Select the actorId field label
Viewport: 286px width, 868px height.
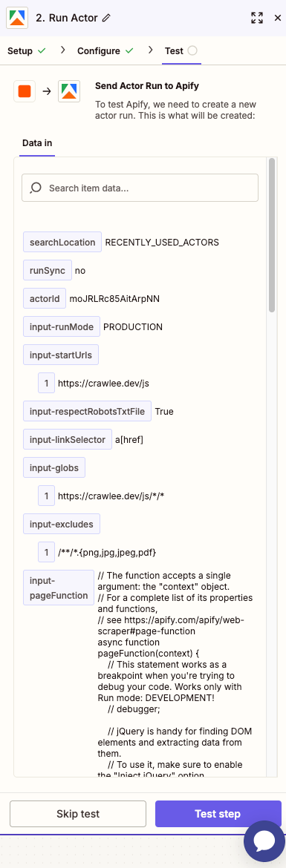(45, 298)
